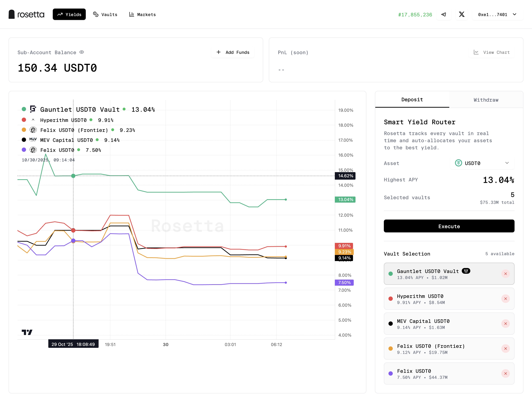Click the Highest APY 13.04% value

pyautogui.click(x=498, y=180)
